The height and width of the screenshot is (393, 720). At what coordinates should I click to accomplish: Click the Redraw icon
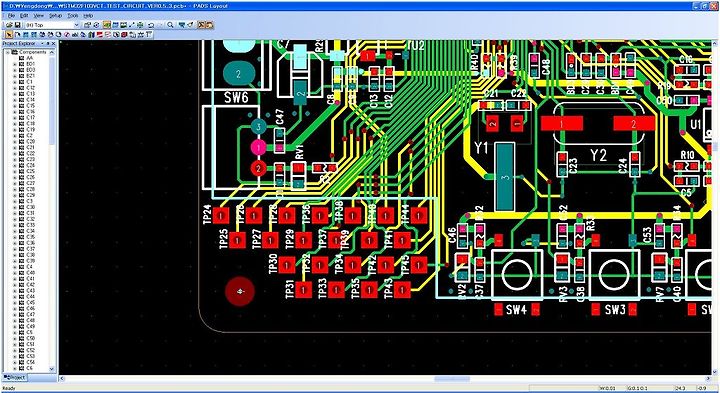tap(190, 25)
